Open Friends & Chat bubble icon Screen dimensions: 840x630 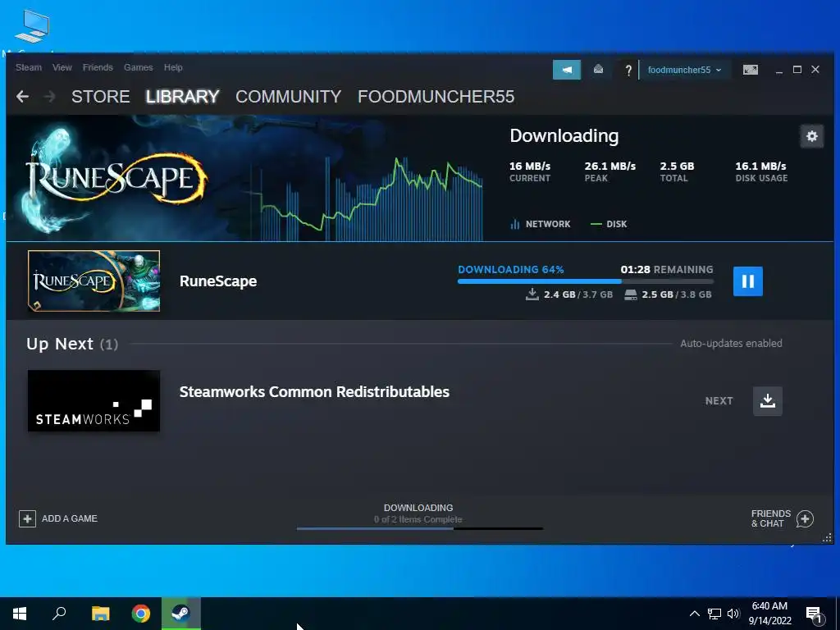point(805,518)
